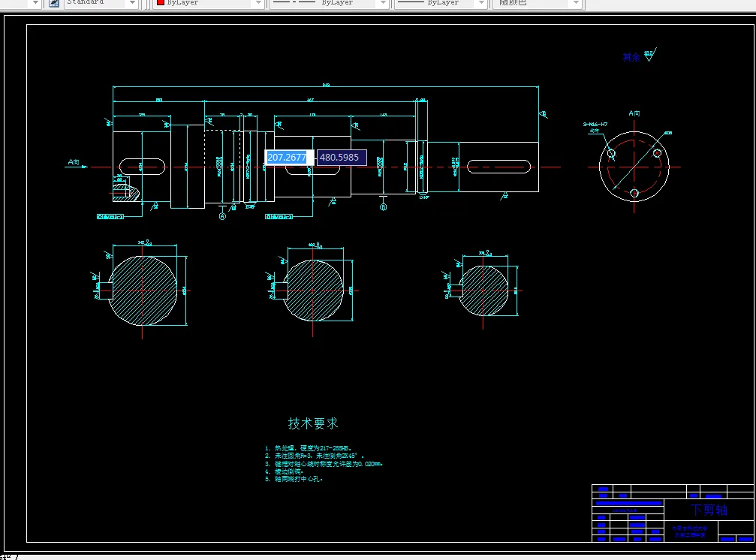The width and height of the screenshot is (756, 560).
Task: Open the Standard text style dropdown
Action: [x=132, y=3]
